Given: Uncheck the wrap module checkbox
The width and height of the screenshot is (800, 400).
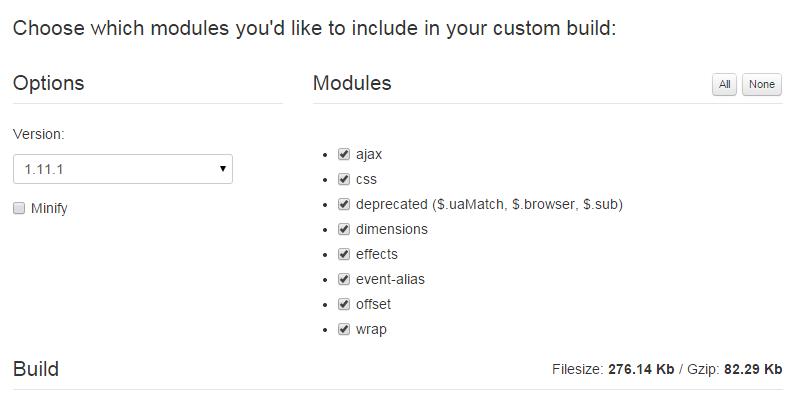Looking at the screenshot, I should 344,329.
